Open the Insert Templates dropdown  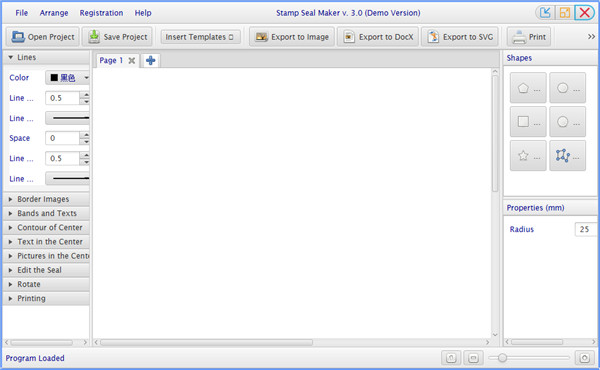coord(201,37)
